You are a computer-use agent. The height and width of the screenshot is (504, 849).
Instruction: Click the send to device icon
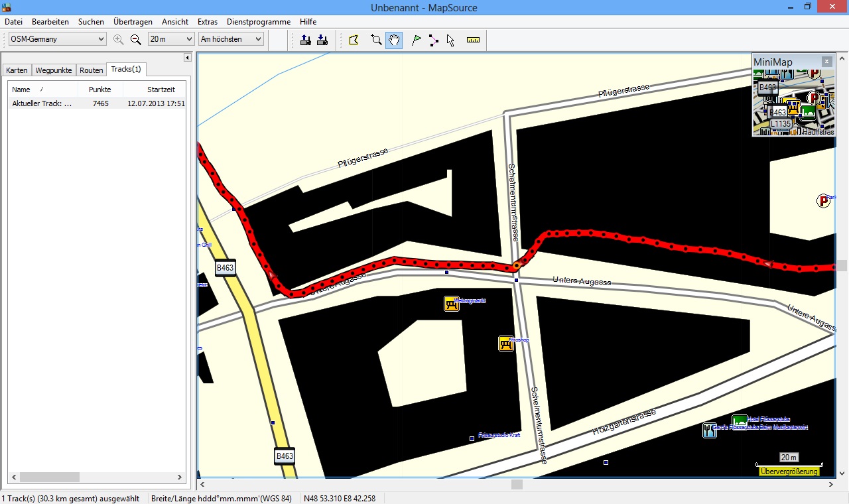pos(306,40)
